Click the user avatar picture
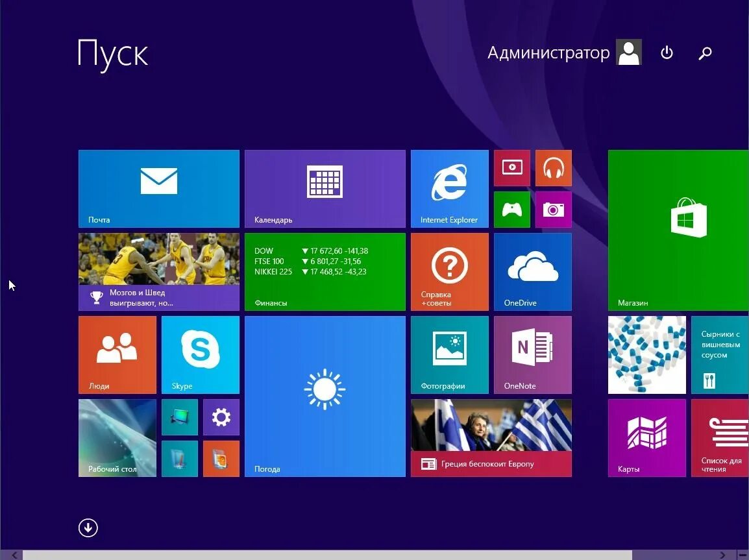 [x=629, y=52]
